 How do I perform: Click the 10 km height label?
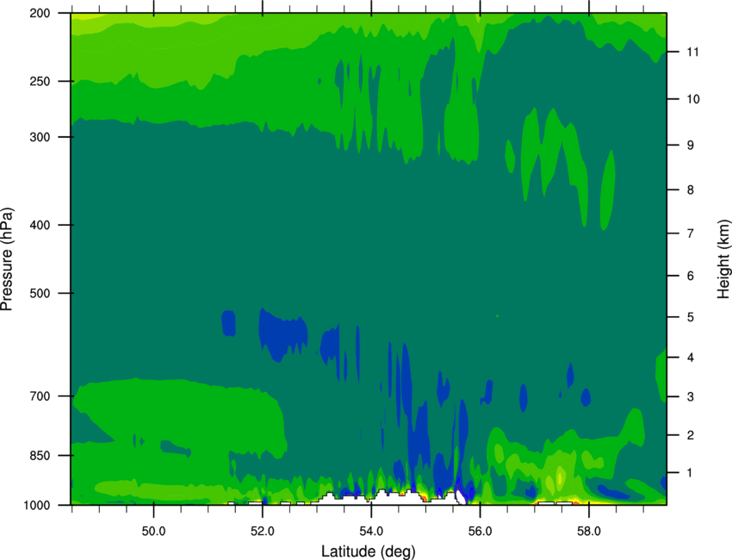pyautogui.click(x=693, y=99)
